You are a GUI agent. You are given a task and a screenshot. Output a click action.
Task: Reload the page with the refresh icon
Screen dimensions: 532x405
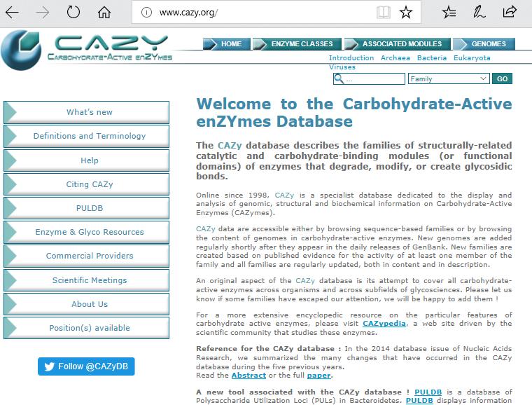(73, 12)
